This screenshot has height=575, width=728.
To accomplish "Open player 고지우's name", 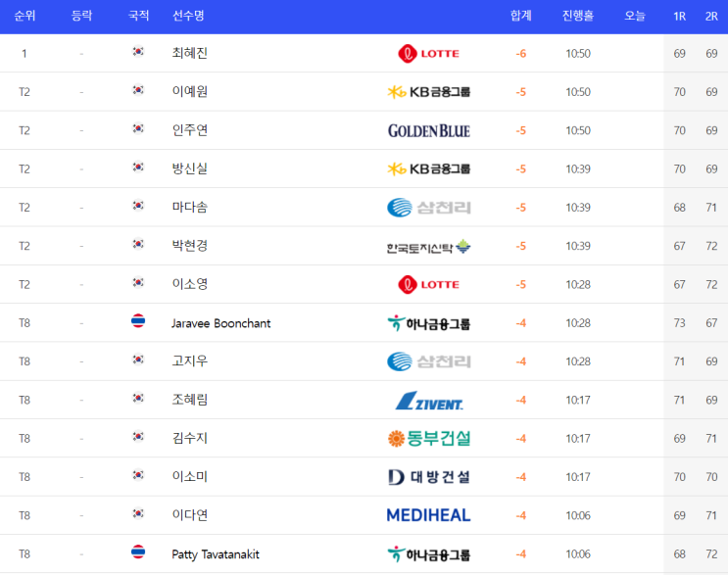I will 189,361.
